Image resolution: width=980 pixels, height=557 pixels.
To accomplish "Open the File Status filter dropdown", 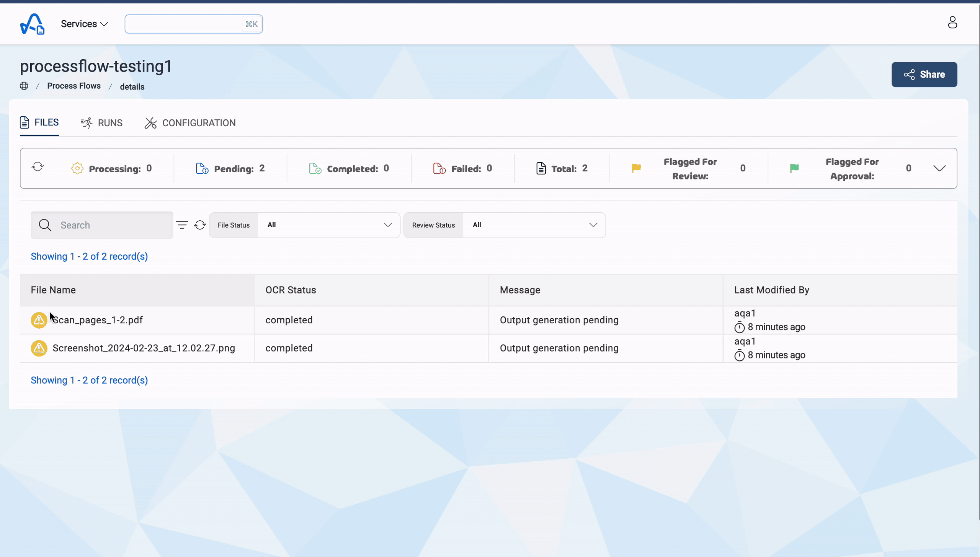I will coord(328,225).
